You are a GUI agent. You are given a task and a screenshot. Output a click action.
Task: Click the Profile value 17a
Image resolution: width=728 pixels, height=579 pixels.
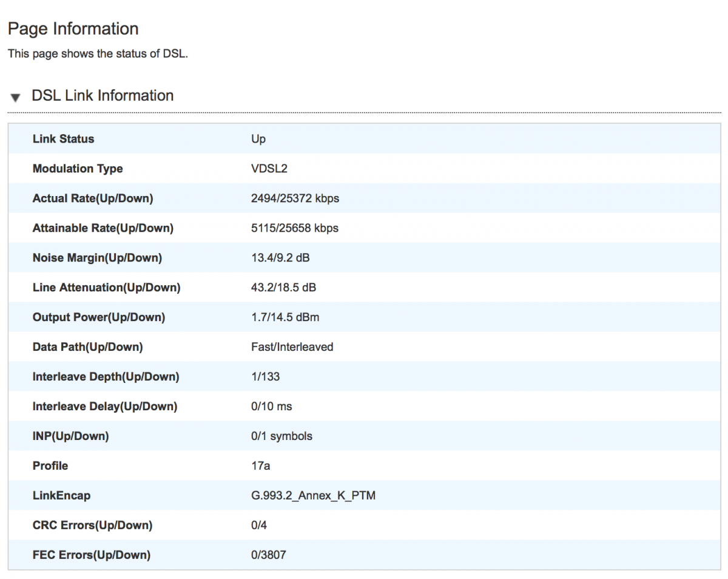point(260,466)
